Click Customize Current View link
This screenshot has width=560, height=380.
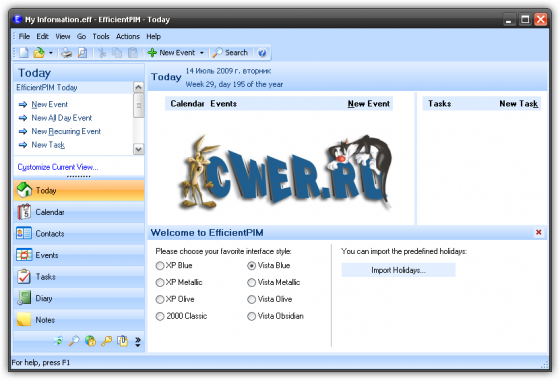tap(58, 167)
